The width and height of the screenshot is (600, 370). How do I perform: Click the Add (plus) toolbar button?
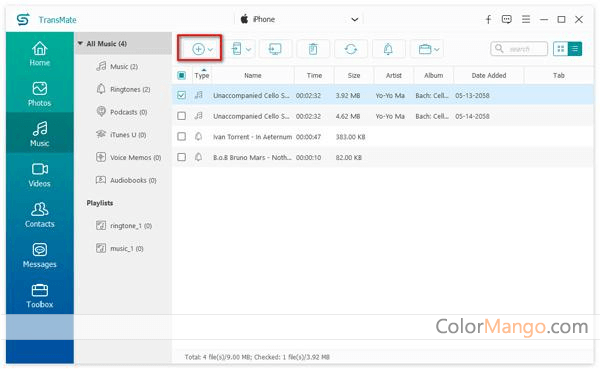point(198,49)
